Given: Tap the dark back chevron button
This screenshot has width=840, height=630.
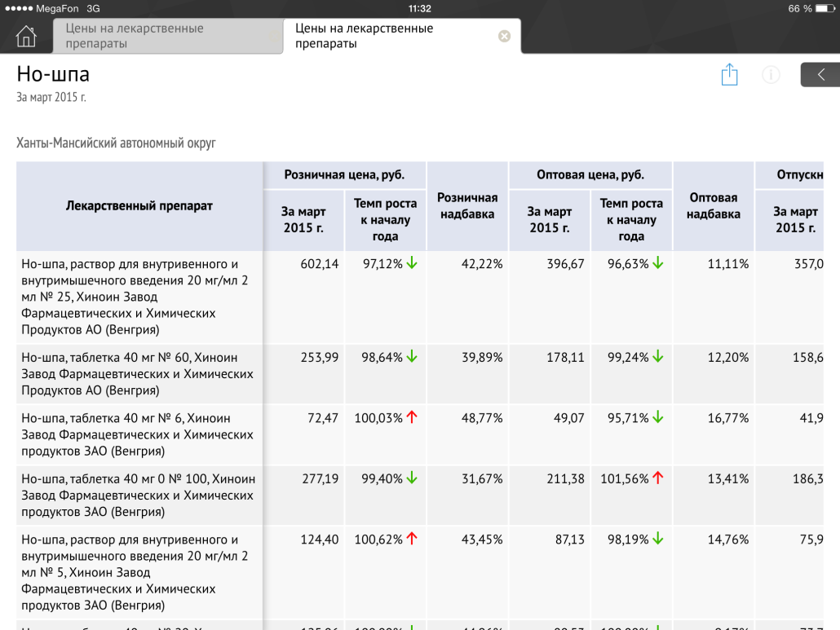Looking at the screenshot, I should [820, 74].
